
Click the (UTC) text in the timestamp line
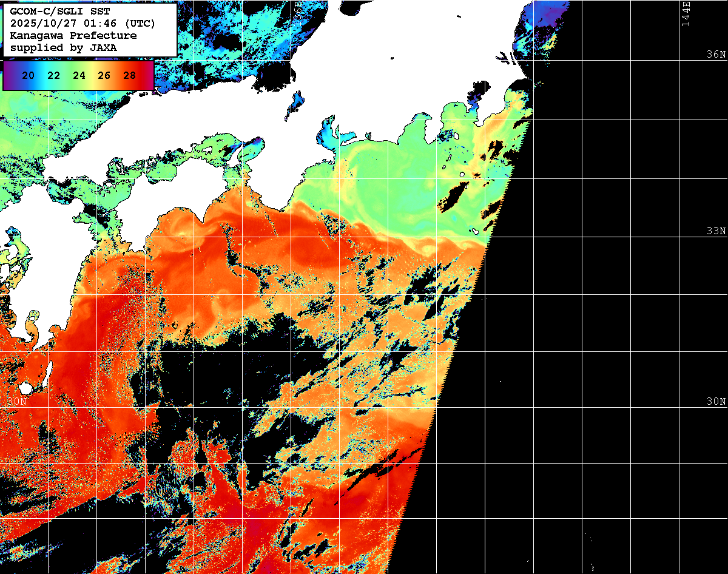click(139, 23)
